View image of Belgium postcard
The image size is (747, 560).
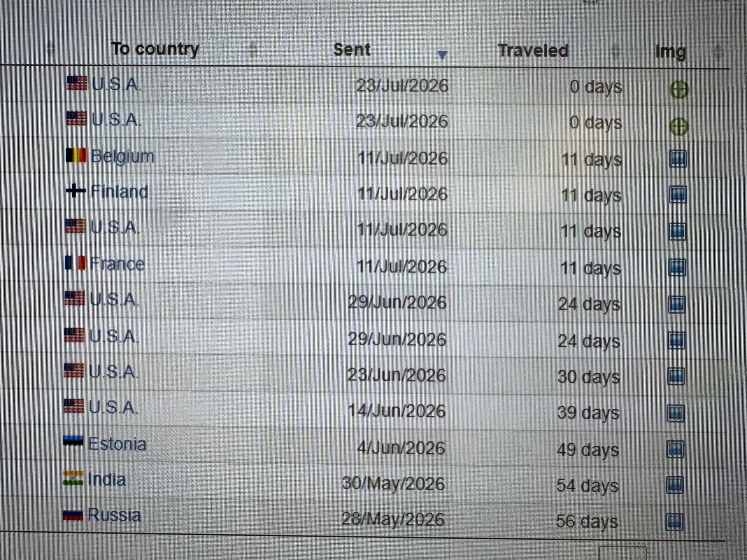[x=678, y=159]
